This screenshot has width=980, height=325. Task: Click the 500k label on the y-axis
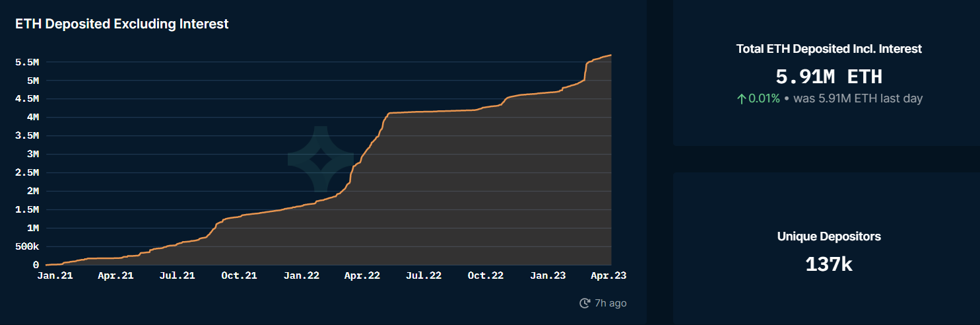coord(27,246)
